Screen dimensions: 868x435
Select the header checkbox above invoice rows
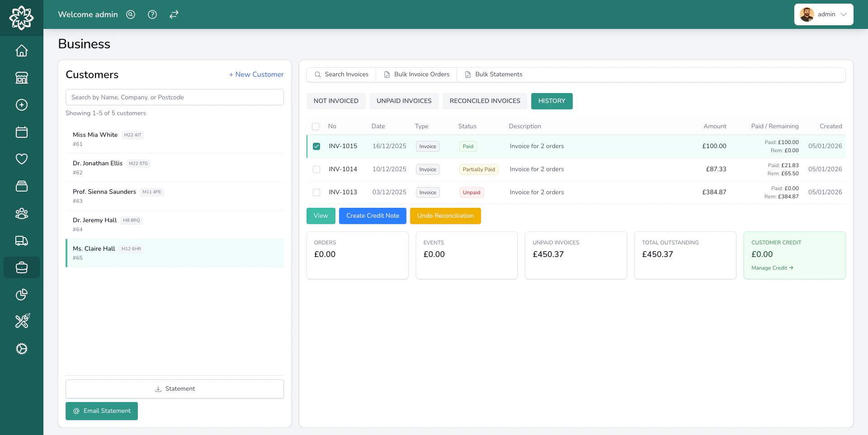tap(315, 126)
